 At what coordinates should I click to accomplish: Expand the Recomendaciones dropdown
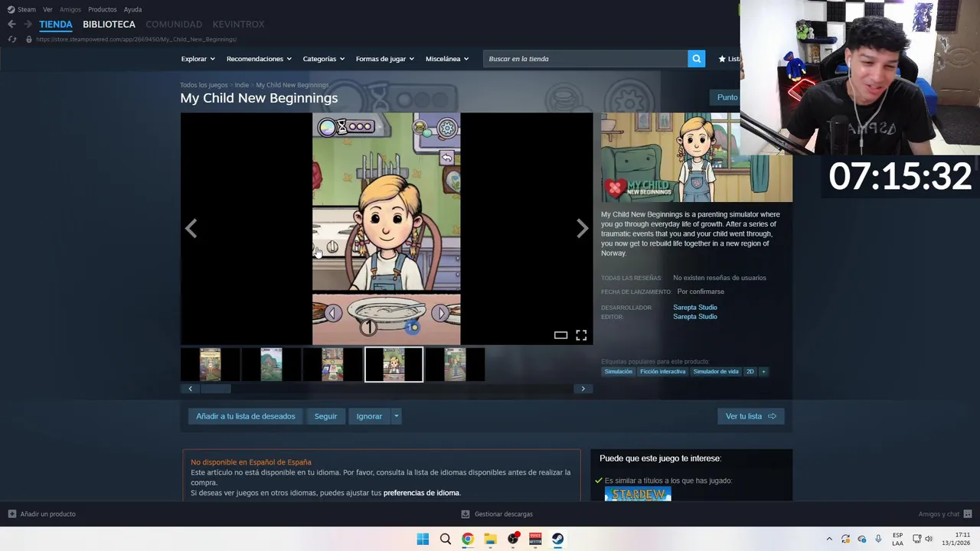[x=259, y=59]
